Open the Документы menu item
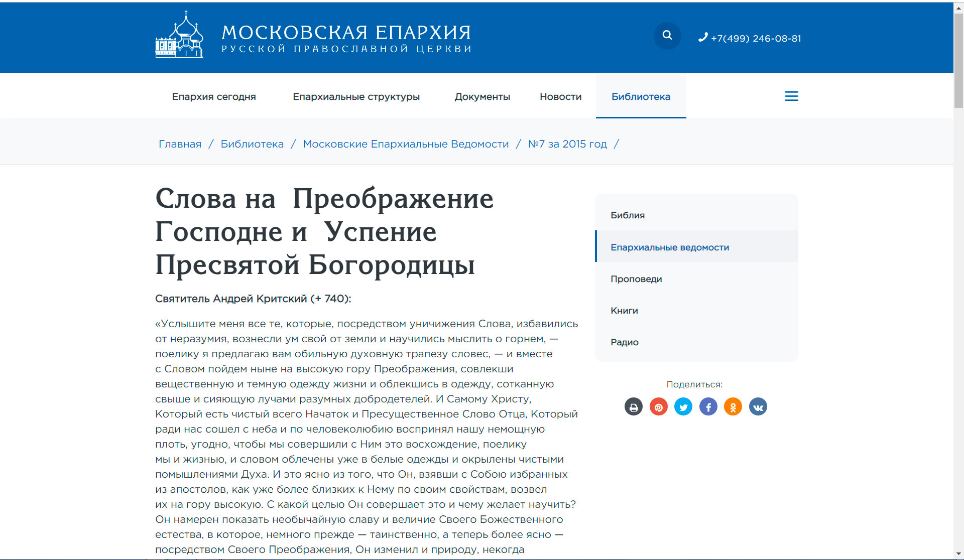Image resolution: width=964 pixels, height=560 pixels. (482, 96)
